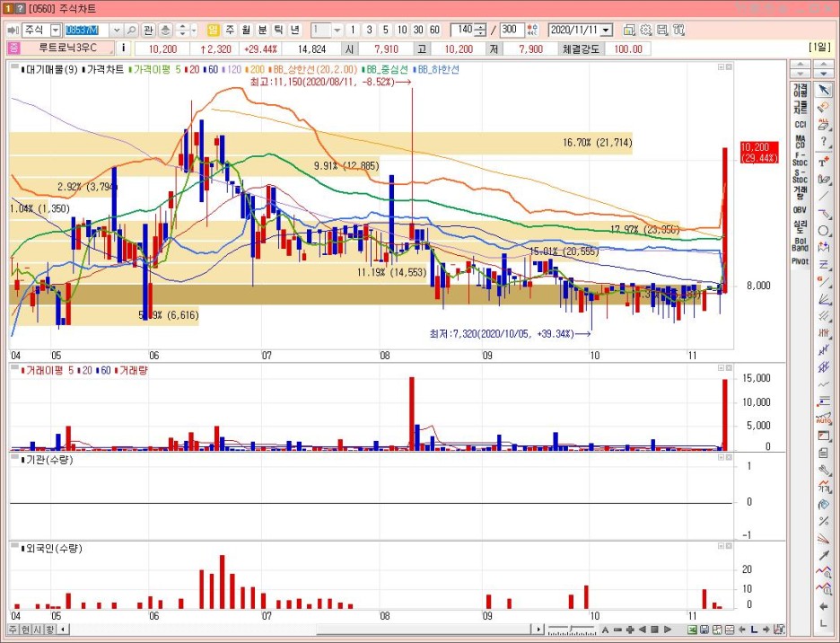The height and width of the screenshot is (643, 840).
Task: Add the MACD indicator
Action: 800,142
